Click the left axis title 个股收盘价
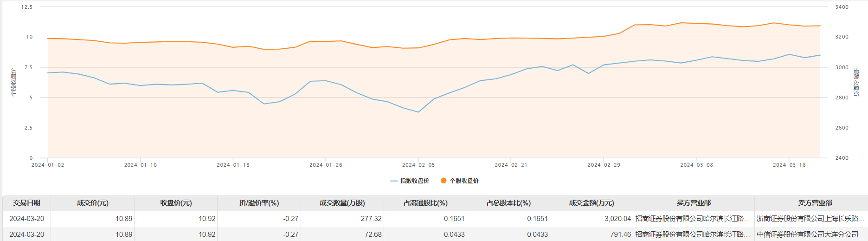The image size is (868, 241). coord(13,82)
